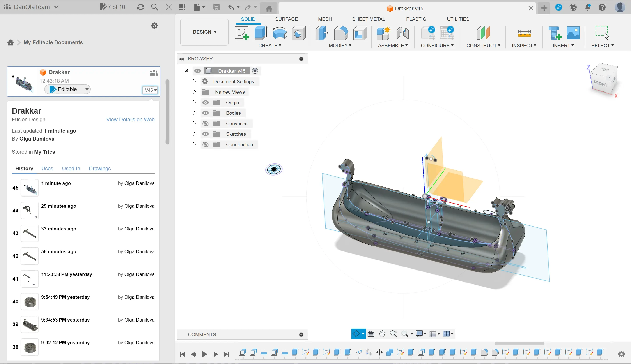
Task: Select the Joint tool icon
Action: [402, 33]
